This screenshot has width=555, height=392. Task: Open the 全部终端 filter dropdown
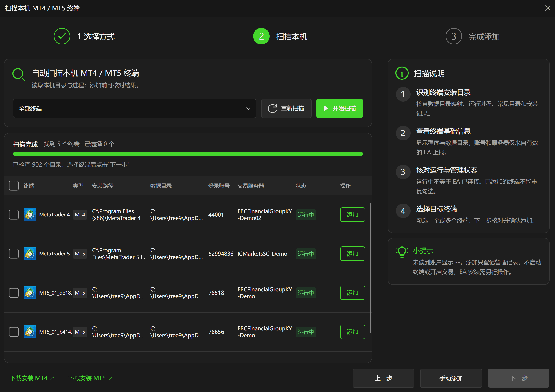tap(134, 108)
